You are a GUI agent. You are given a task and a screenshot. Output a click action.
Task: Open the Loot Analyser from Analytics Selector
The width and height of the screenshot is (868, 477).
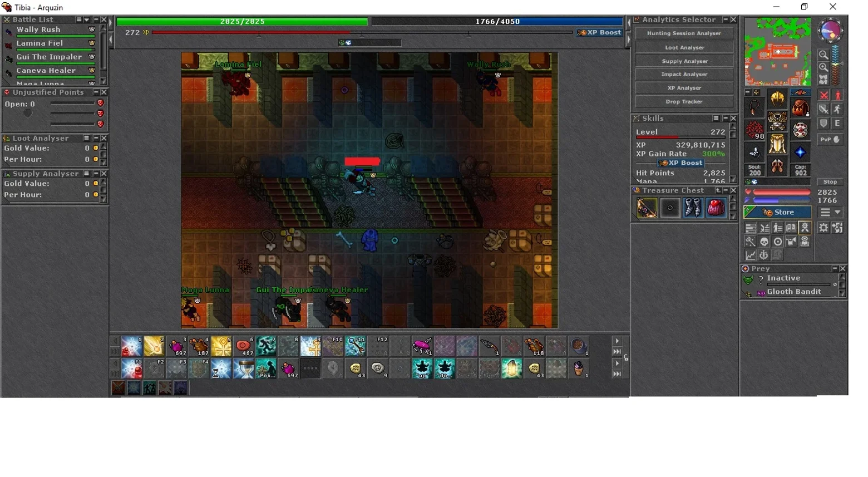click(x=684, y=47)
